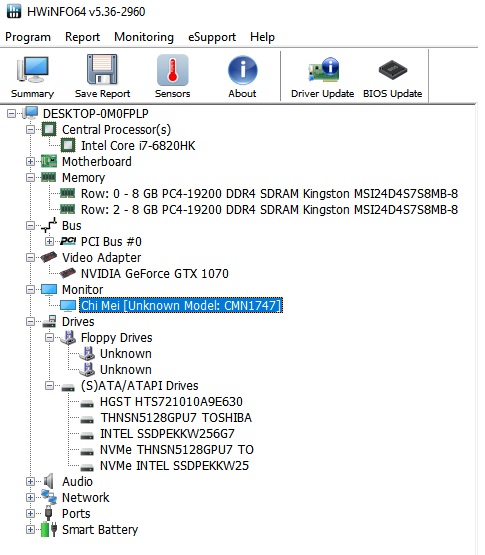Open the Monitoring menu
Image resolution: width=485 pixels, height=555 pixels.
click(144, 37)
